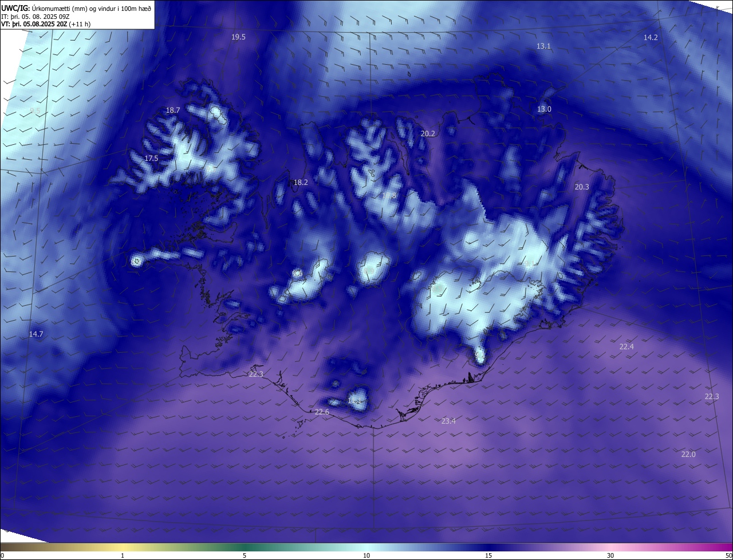Click the 20.2 value label
733x560 pixels.
pyautogui.click(x=428, y=133)
